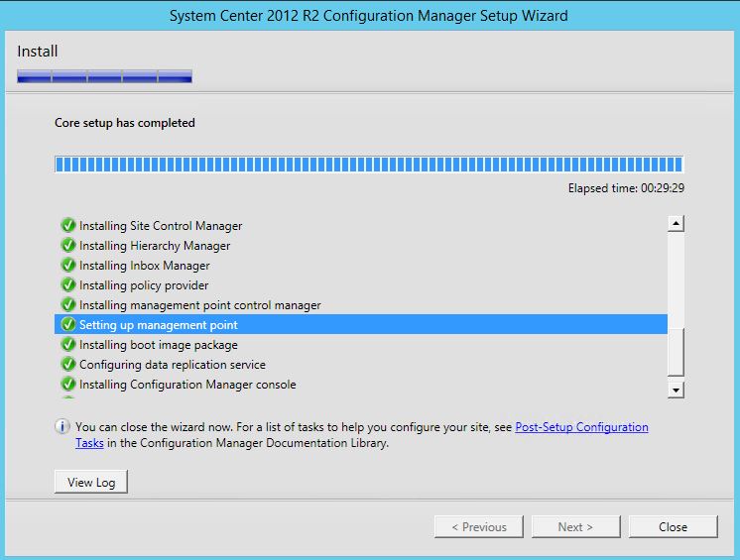The image size is (740, 560).
Task: Open the Post-Setup Configuration Tasks link
Action: [x=581, y=427]
